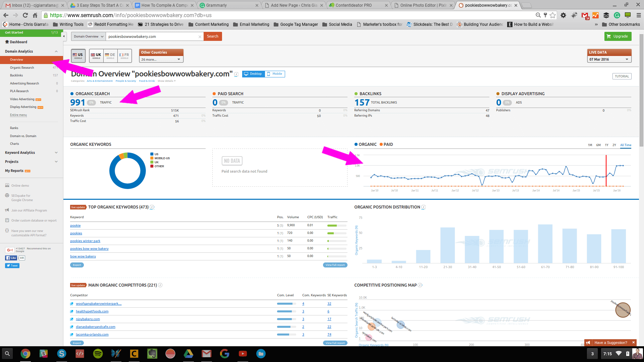Open info icon for Competitive Positioning Map
This screenshot has width=644, height=362.
tap(420, 285)
